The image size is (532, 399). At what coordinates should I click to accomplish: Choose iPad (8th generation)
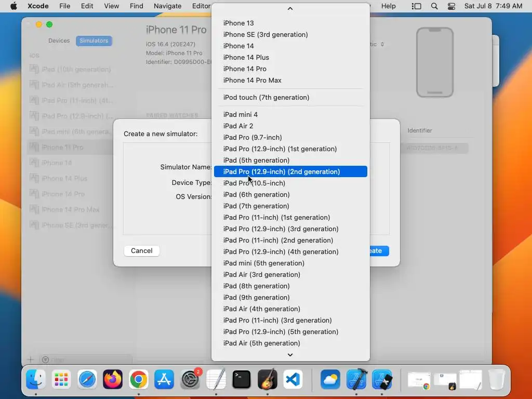click(290, 286)
